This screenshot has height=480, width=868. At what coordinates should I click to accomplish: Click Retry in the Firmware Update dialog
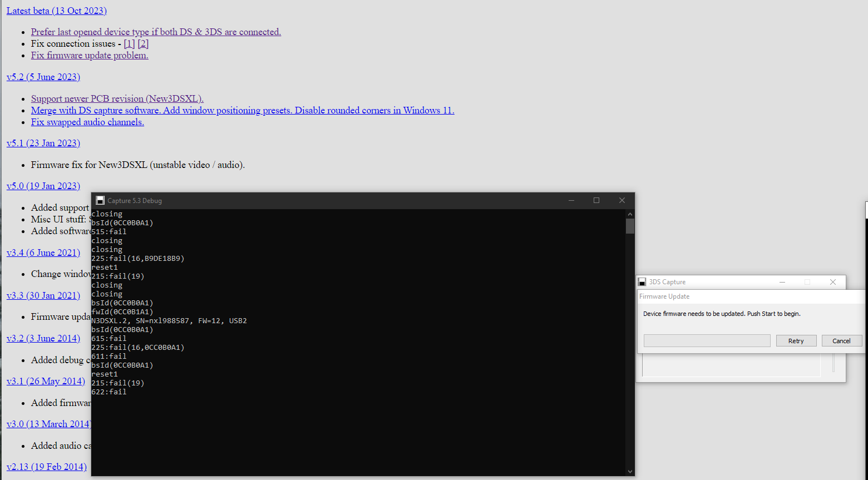pos(796,341)
